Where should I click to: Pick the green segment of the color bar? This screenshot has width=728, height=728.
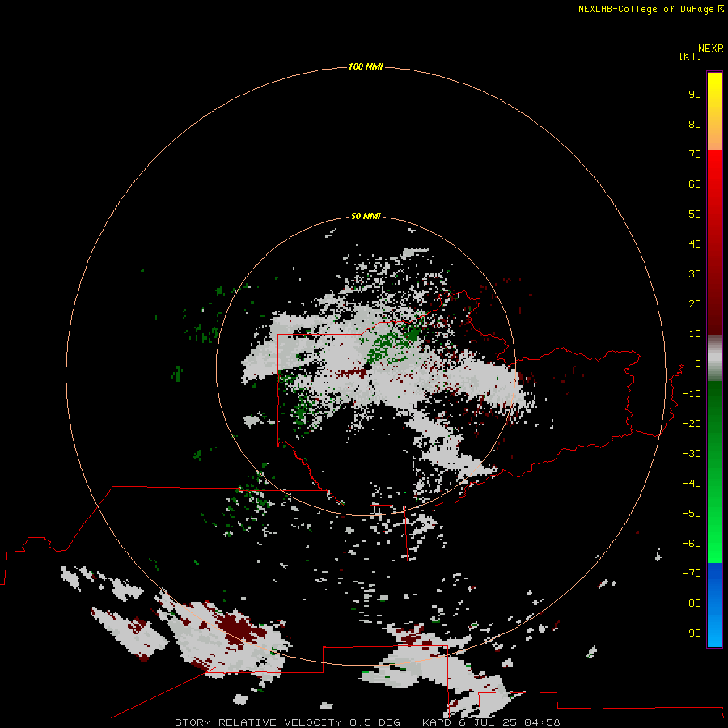click(714, 472)
